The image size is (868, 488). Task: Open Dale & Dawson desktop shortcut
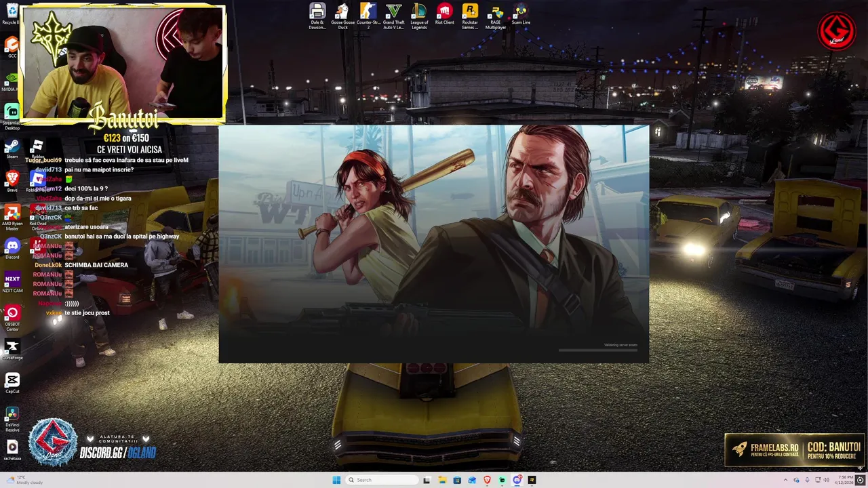(x=317, y=16)
